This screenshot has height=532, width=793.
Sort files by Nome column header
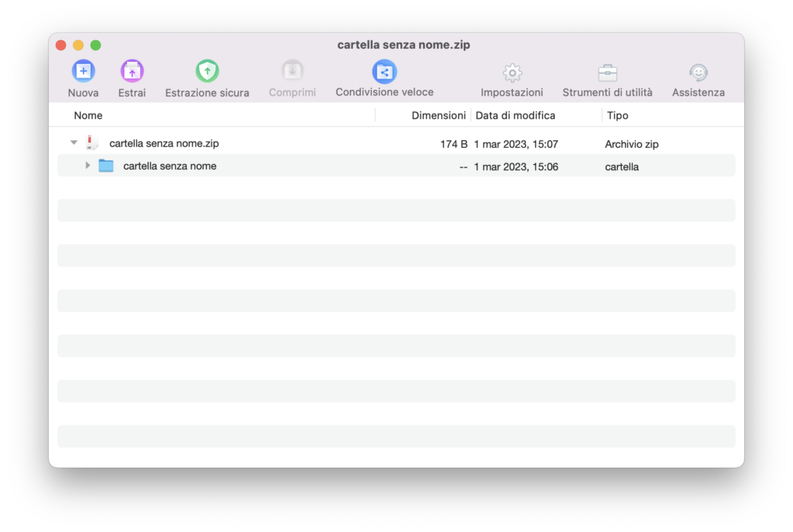(88, 115)
